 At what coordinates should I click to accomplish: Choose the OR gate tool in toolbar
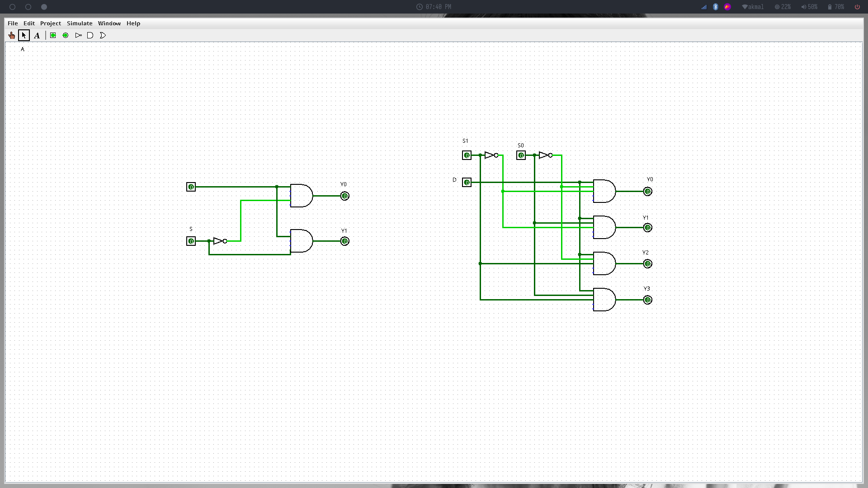[x=103, y=35]
